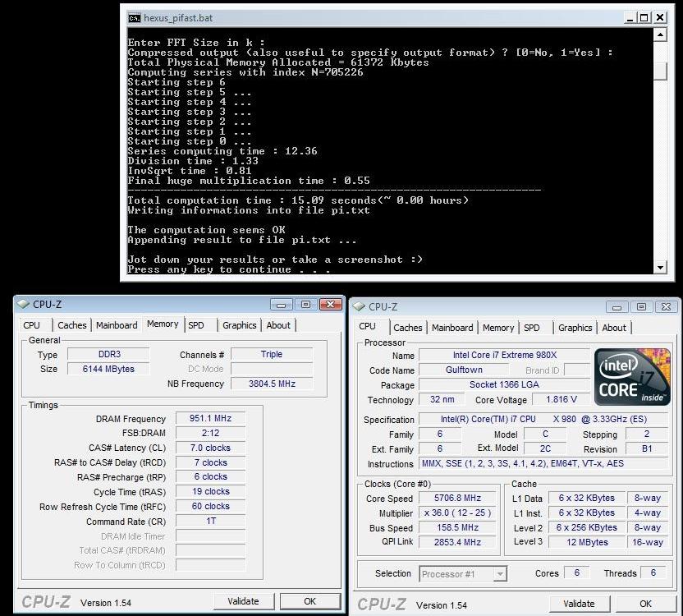Click the DDR3 memory Type field
683x616 pixels.
[x=109, y=354]
